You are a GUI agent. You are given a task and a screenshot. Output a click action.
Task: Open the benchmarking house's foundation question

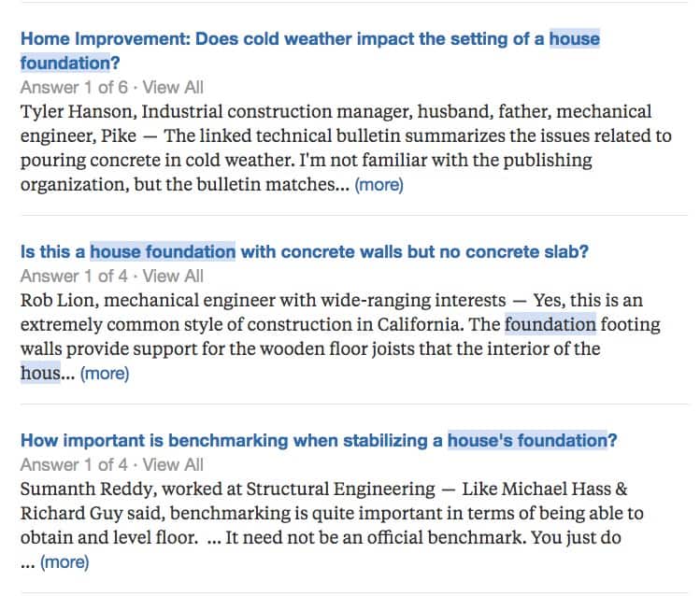point(319,441)
